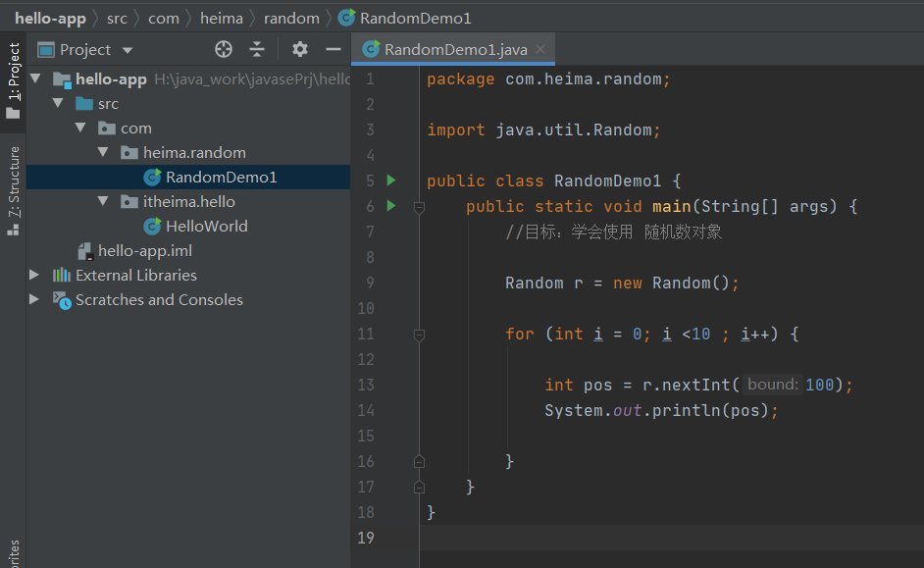The image size is (924, 568).
Task: Collapse the src folder node
Action: (58, 103)
